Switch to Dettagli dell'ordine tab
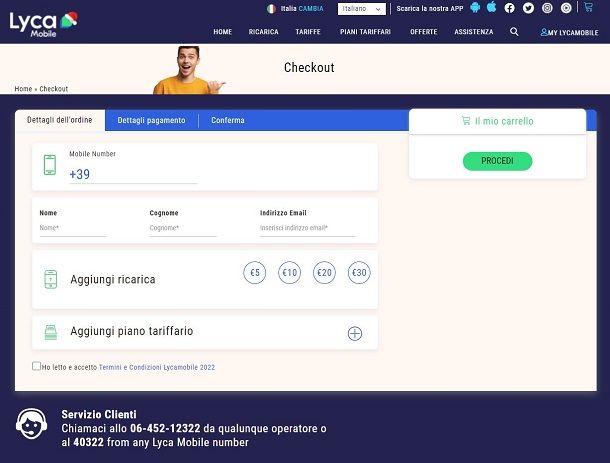The height and width of the screenshot is (463, 610). pos(60,120)
